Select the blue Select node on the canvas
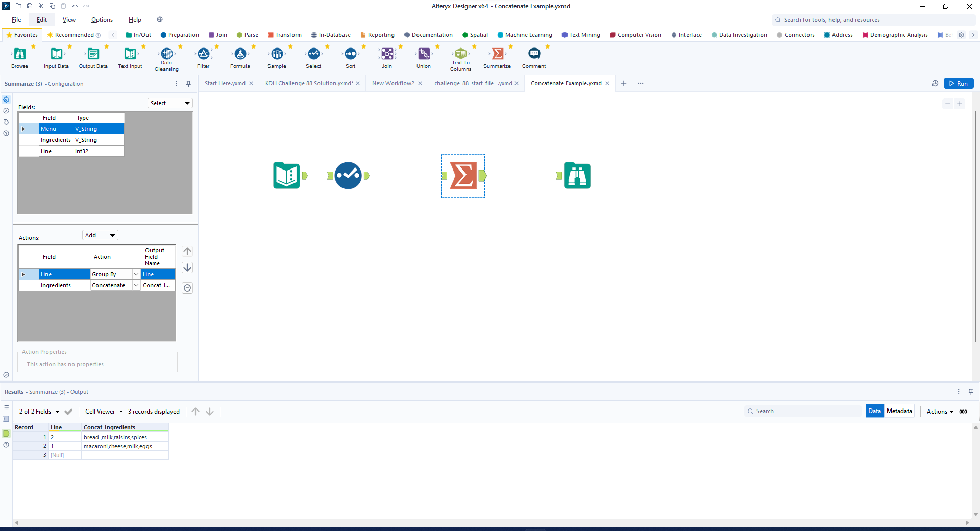980x531 pixels. 348,176
